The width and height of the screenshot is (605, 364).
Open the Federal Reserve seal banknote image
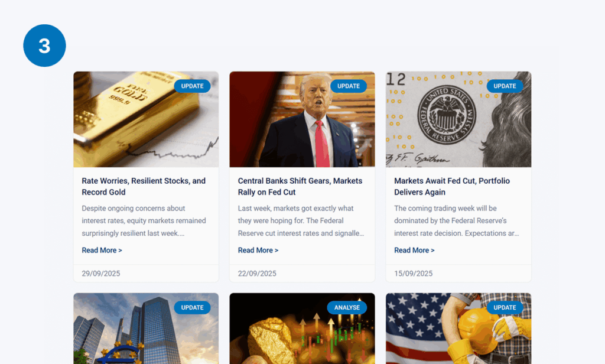458,119
